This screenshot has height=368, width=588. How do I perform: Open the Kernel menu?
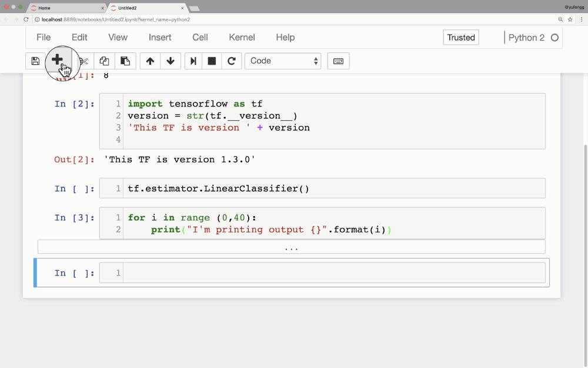(x=242, y=37)
